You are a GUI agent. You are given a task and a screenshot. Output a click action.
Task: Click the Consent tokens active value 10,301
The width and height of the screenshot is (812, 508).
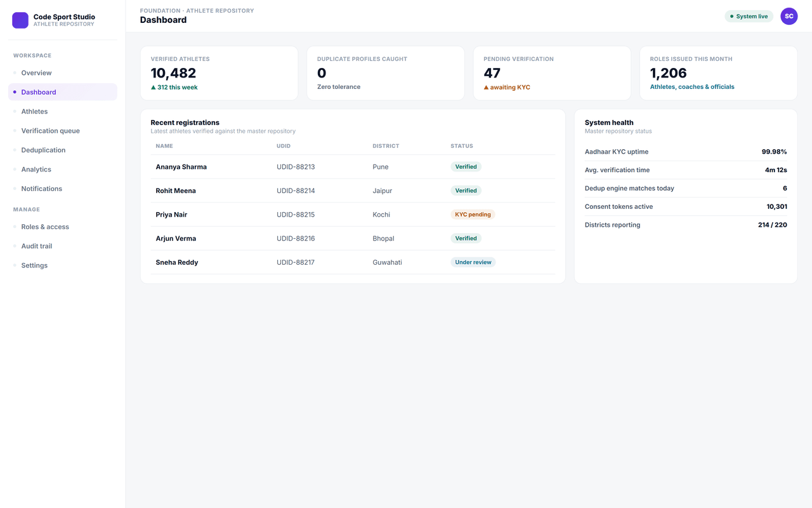coord(777,207)
